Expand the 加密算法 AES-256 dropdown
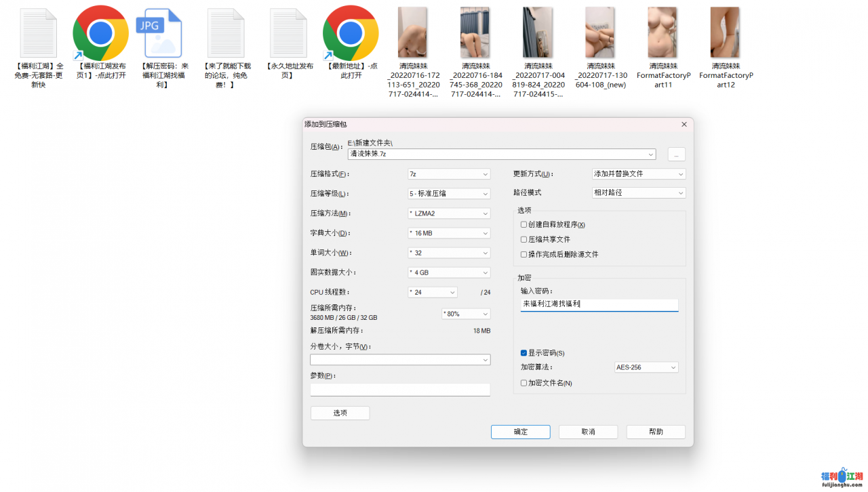This screenshot has width=868, height=492. click(646, 367)
